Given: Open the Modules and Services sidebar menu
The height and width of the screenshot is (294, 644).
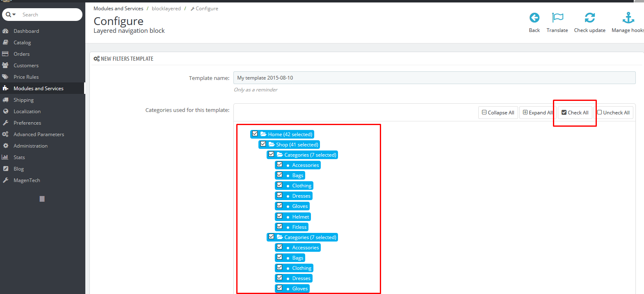Looking at the screenshot, I should pos(42,89).
